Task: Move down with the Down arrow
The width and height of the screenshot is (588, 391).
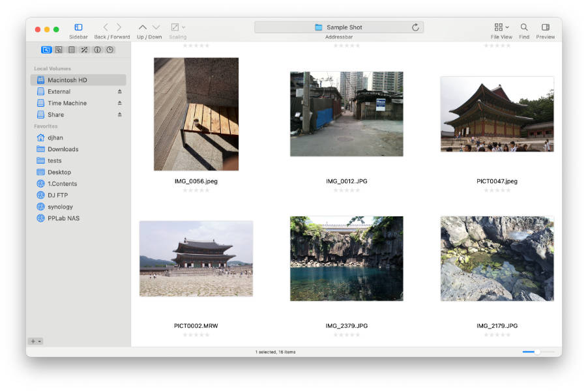Action: pyautogui.click(x=156, y=27)
